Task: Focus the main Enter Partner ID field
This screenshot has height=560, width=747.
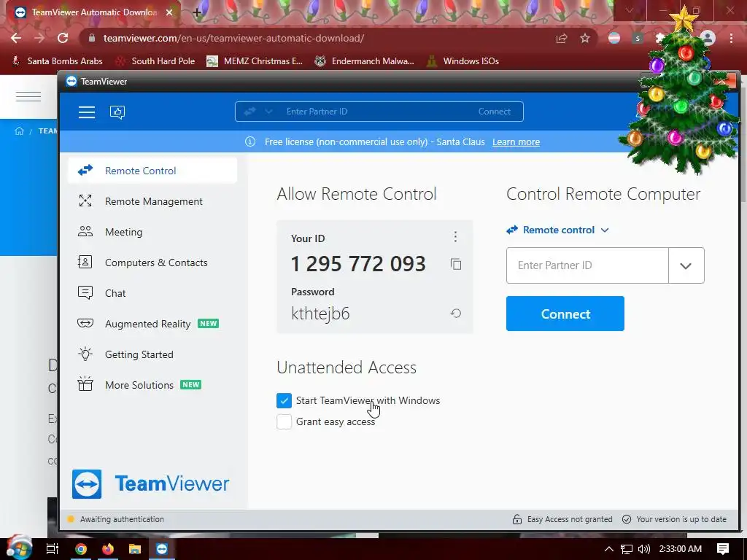Action: pos(587,265)
